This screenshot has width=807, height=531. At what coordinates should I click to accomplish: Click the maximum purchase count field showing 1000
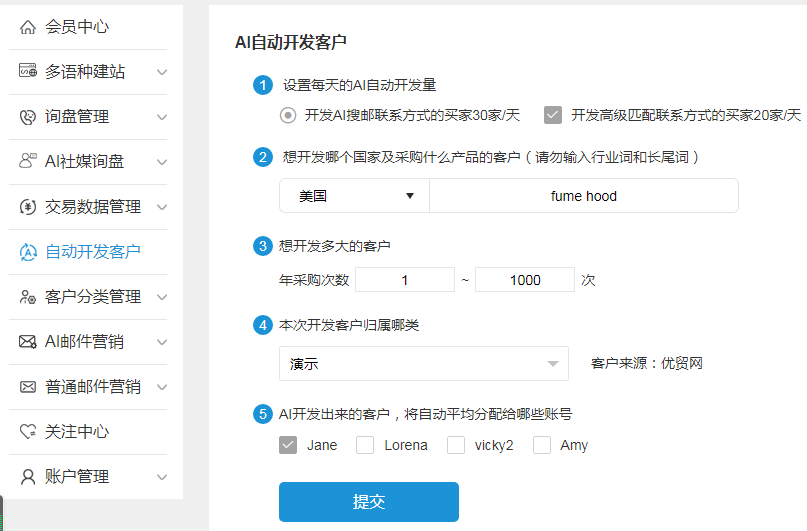tap(524, 280)
